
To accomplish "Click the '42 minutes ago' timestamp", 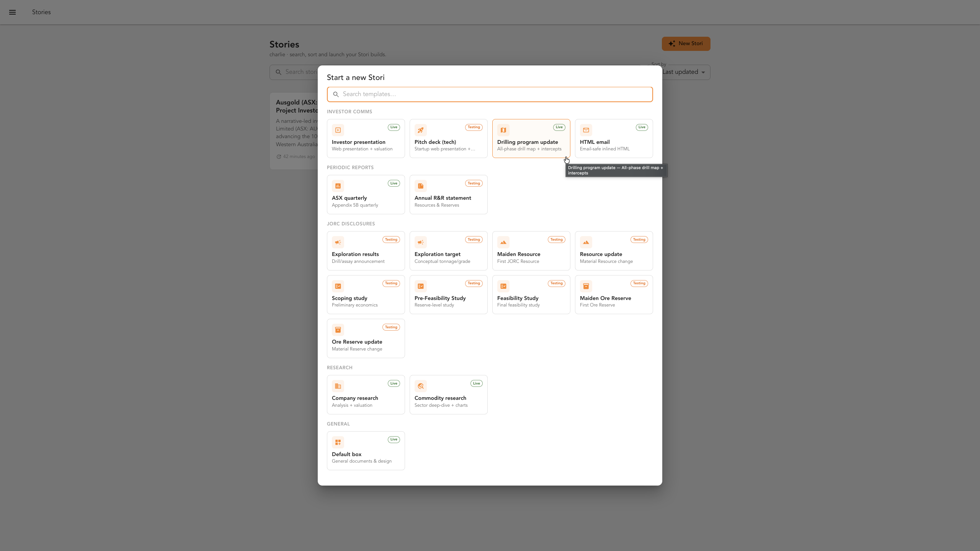I will tap(299, 156).
